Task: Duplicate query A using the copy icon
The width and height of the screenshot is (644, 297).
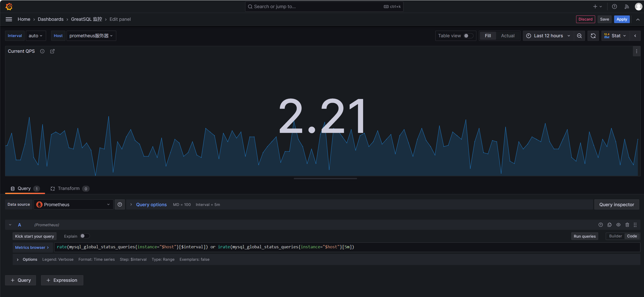Action: tap(610, 225)
